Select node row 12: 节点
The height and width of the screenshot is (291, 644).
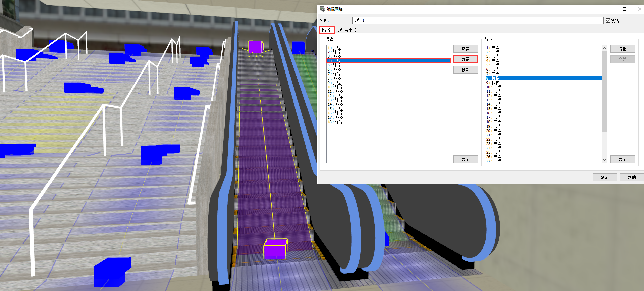pyautogui.click(x=543, y=96)
